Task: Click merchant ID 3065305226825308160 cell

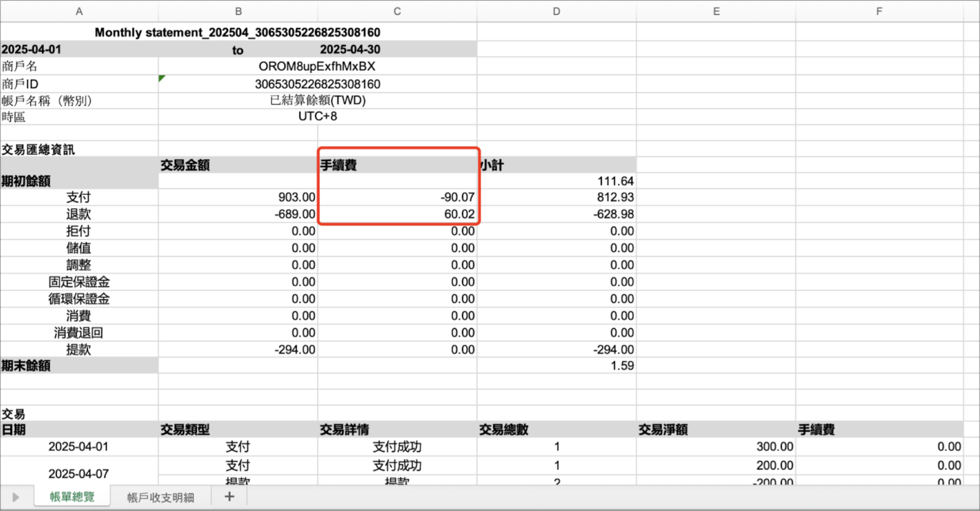Action: [317, 84]
